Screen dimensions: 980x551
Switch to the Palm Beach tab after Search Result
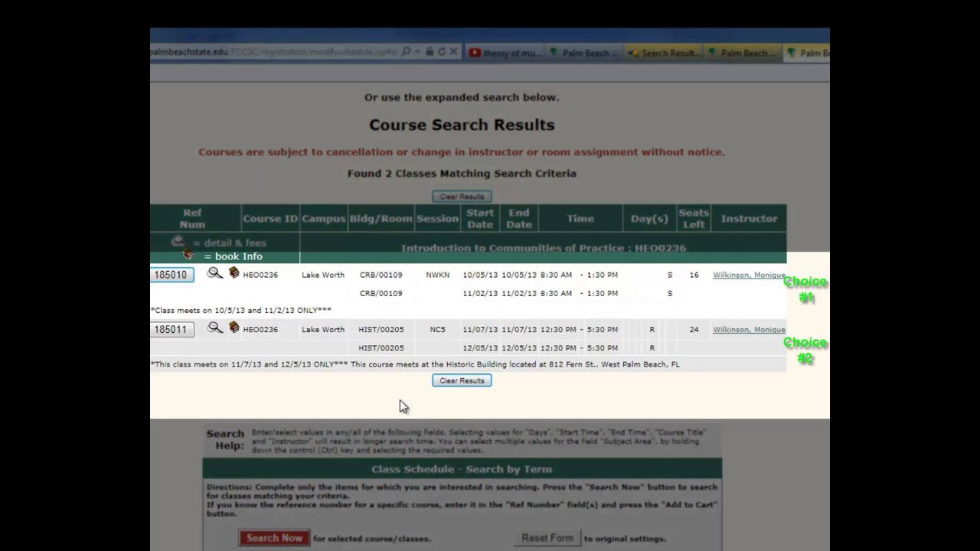[x=742, y=53]
